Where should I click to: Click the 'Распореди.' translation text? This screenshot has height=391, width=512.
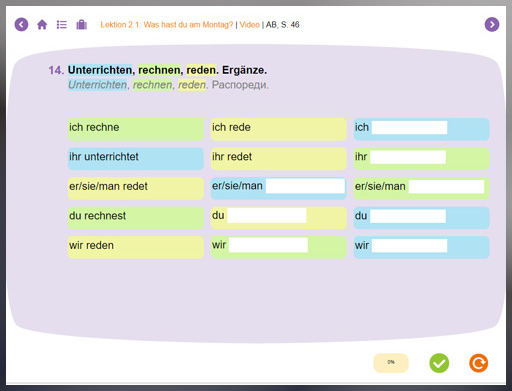pos(240,85)
